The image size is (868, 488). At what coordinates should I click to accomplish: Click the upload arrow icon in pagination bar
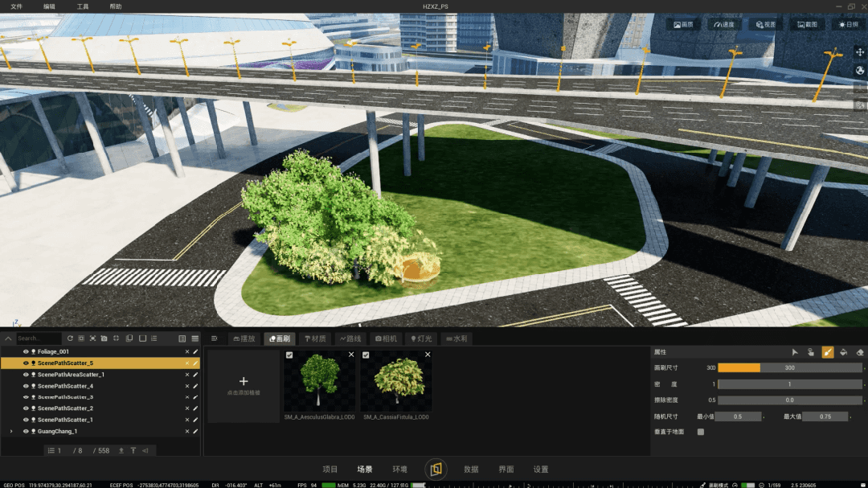click(x=121, y=451)
